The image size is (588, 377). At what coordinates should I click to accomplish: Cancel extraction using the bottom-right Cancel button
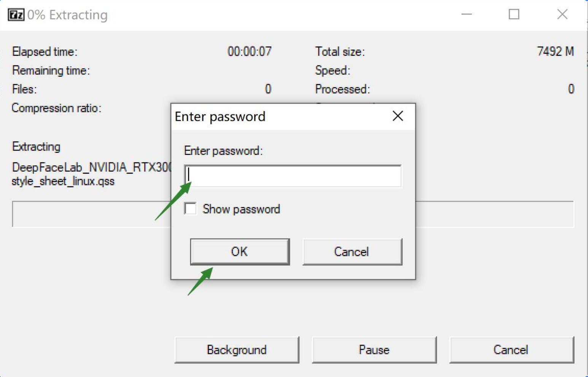pos(512,350)
